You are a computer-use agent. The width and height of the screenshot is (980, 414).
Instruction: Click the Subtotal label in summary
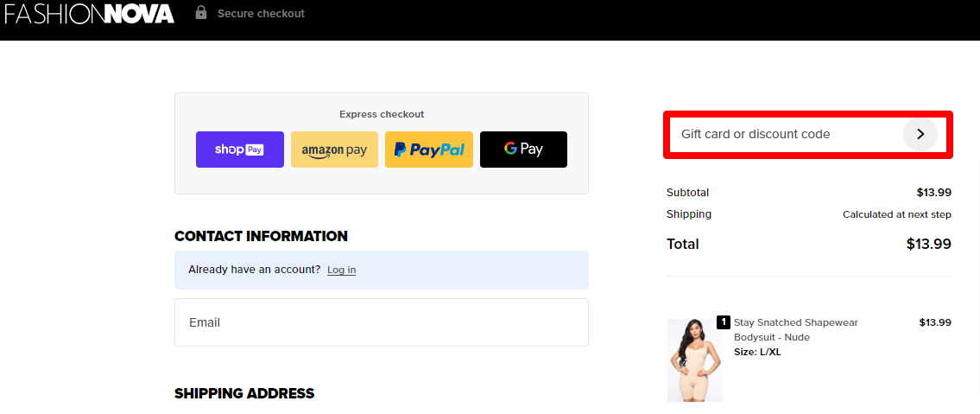click(687, 193)
